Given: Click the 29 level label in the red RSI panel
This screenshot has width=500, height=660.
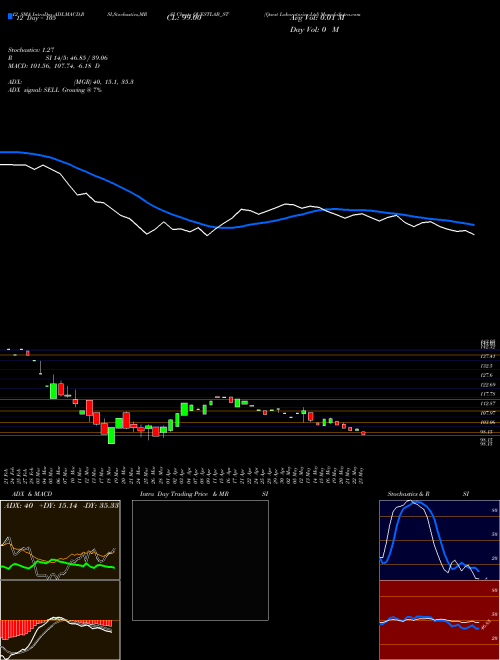Looking at the screenshot, I should pyautogui.click(x=495, y=639).
